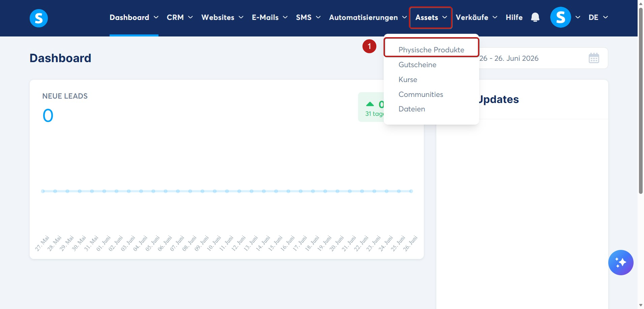The height and width of the screenshot is (309, 644).
Task: Open the calendar date picker icon
Action: (x=594, y=58)
